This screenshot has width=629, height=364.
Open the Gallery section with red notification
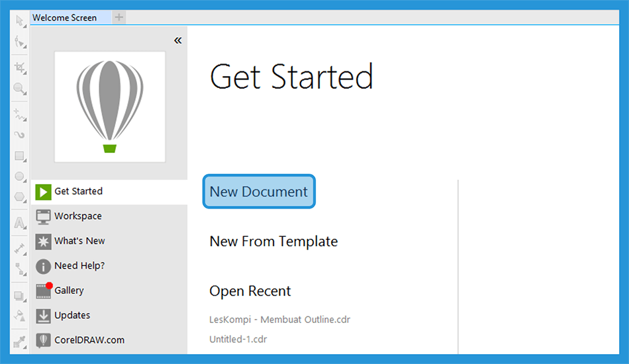coord(109,291)
